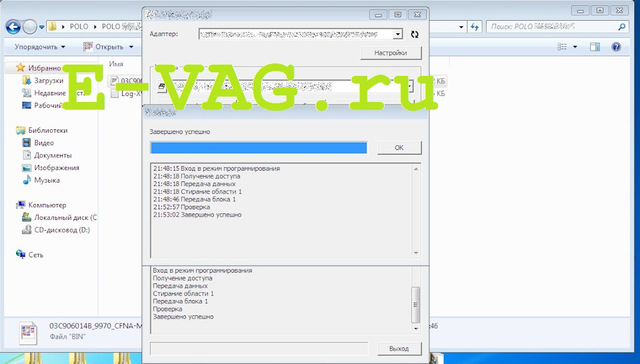This screenshot has height=364, width=640.
Task: Click log line 21:53:02 Завершено успешно
Action: coord(197,215)
